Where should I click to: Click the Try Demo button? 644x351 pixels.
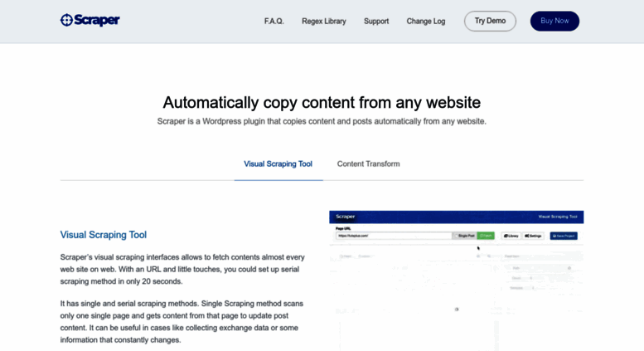point(490,21)
